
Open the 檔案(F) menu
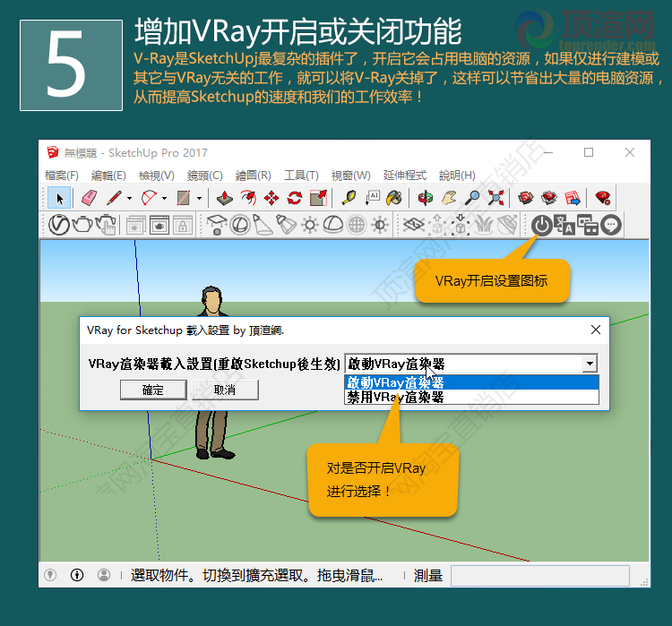[62, 176]
